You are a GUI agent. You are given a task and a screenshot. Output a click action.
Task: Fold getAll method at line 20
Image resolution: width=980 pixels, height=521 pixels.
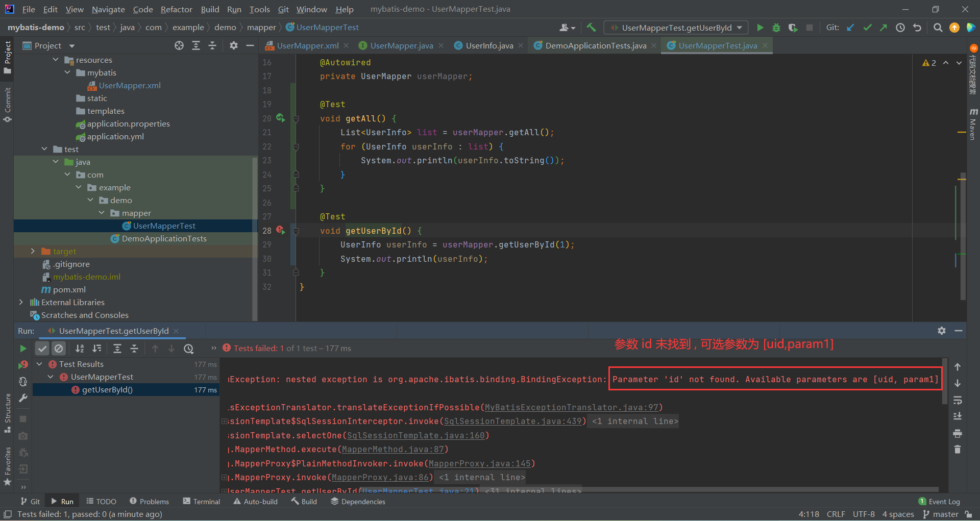point(296,118)
